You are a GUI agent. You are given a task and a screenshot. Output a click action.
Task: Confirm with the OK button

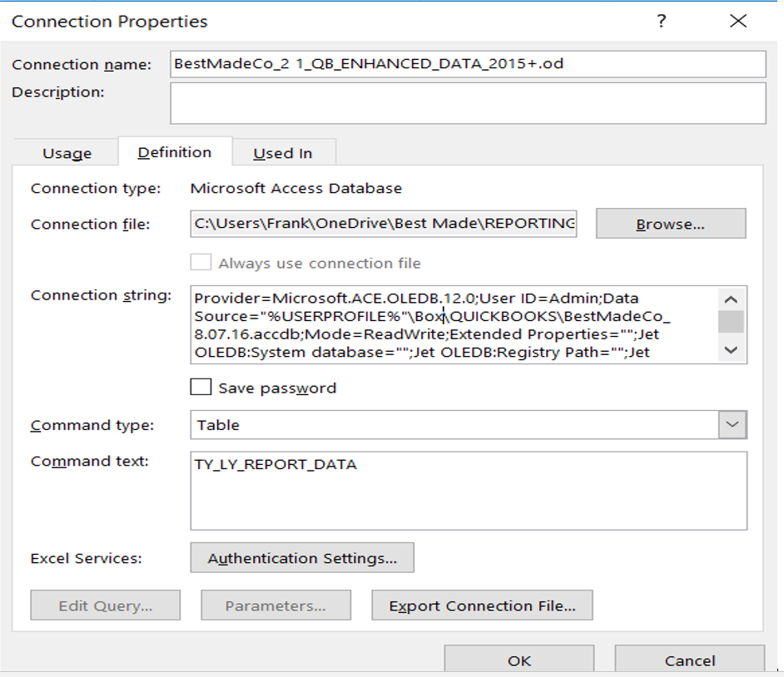pyautogui.click(x=519, y=660)
